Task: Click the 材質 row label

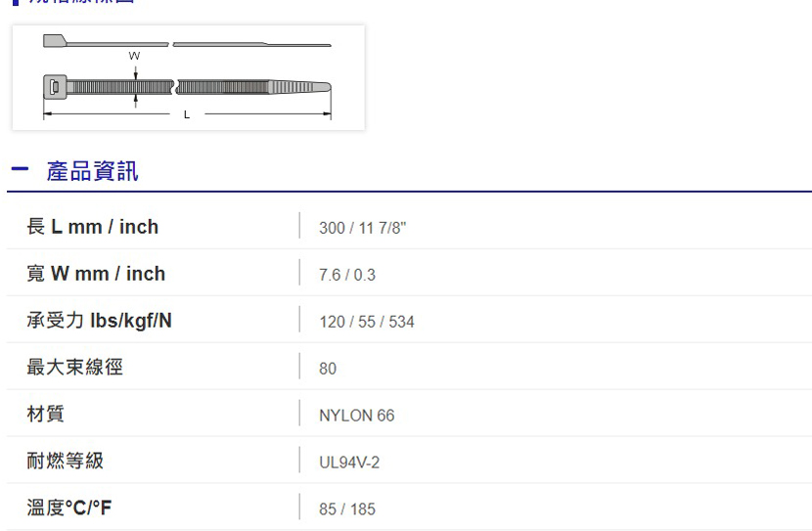Action: click(45, 415)
